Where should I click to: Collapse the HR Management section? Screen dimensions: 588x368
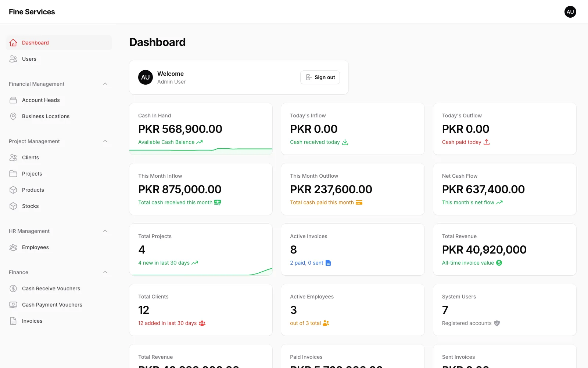(105, 231)
